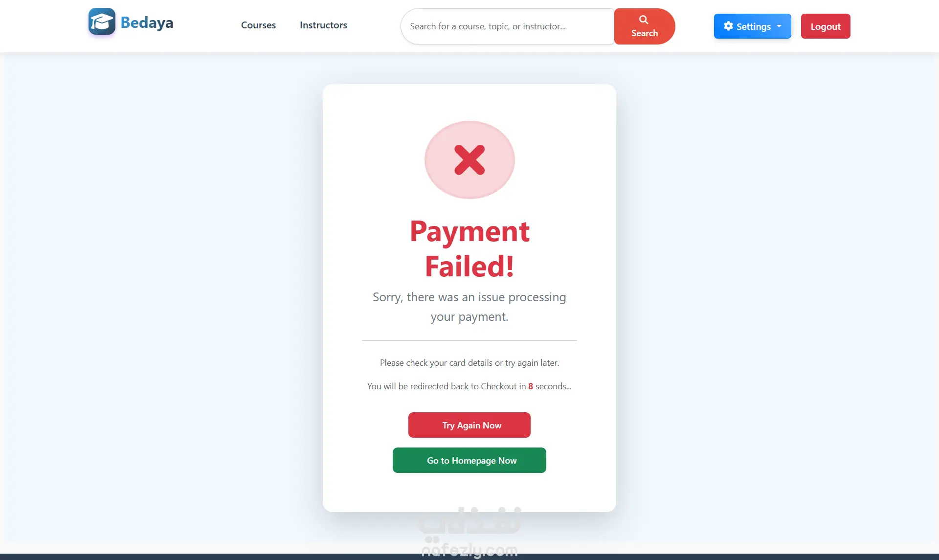Click the Bedaya graduation cap logo icon

point(102,22)
